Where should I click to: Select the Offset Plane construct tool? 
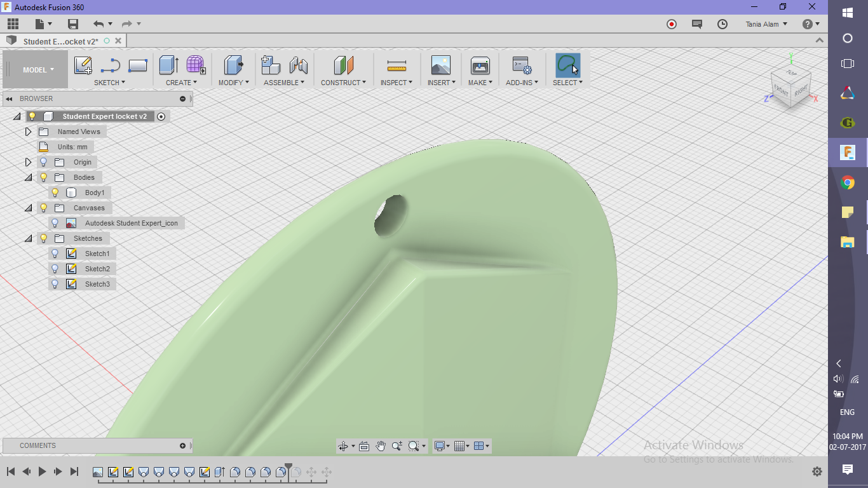coord(343,65)
